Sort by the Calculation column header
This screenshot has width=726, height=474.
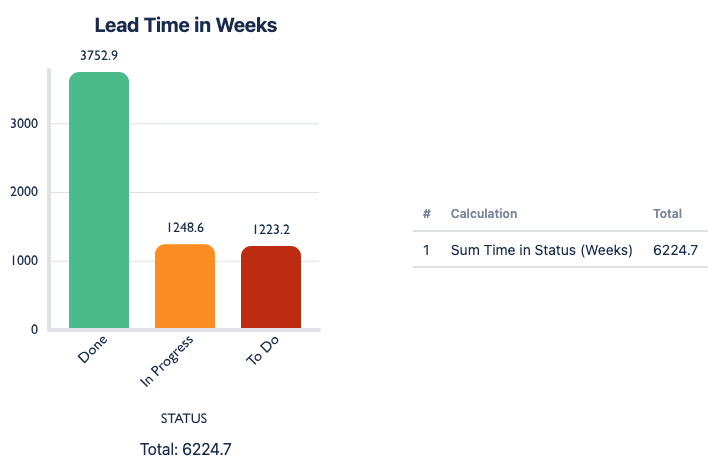(x=484, y=214)
